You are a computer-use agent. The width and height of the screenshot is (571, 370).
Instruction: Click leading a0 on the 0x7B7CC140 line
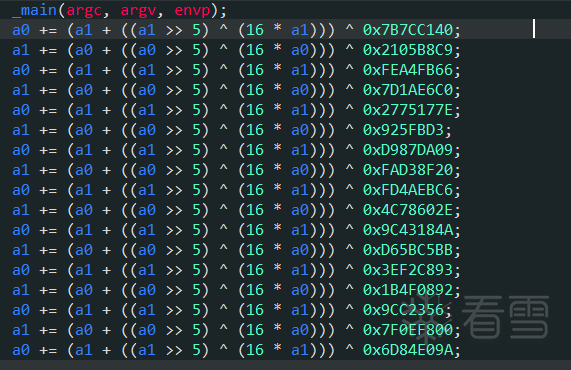(21, 30)
